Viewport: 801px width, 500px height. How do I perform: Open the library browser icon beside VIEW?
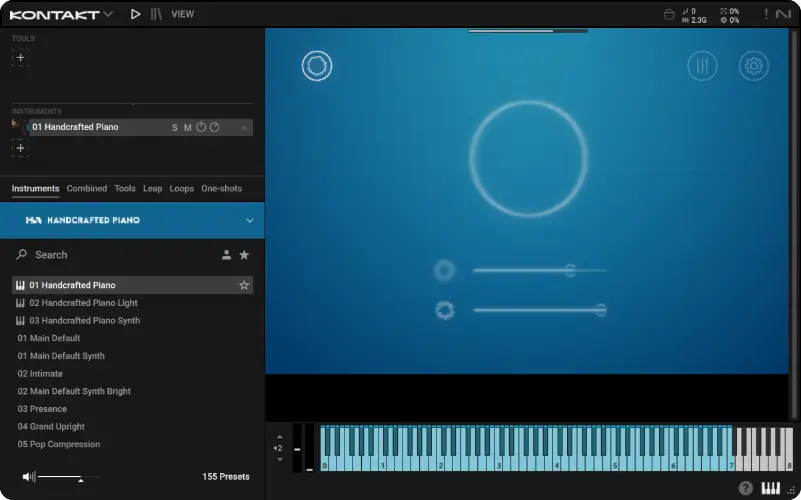[156, 14]
